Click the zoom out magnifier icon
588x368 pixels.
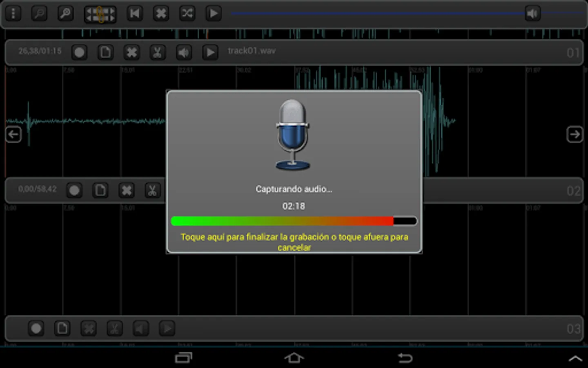(39, 13)
